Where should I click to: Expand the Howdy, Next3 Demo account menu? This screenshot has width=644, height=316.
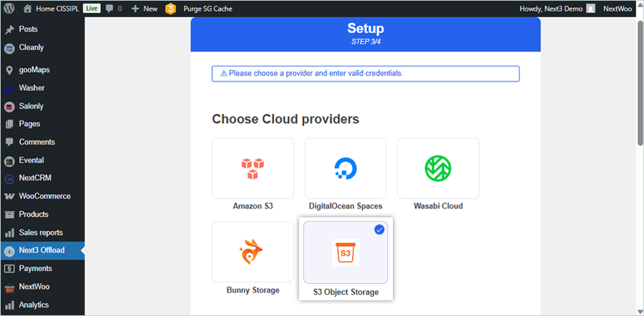[x=551, y=9]
